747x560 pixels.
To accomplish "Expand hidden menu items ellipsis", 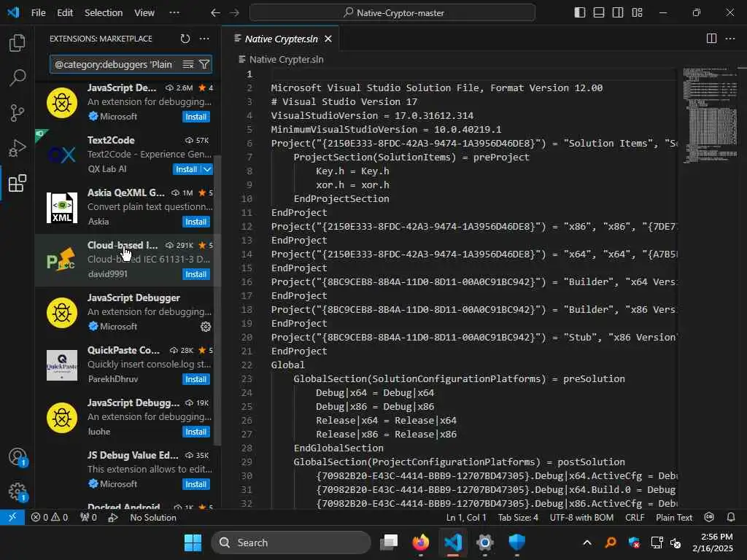I will (174, 13).
